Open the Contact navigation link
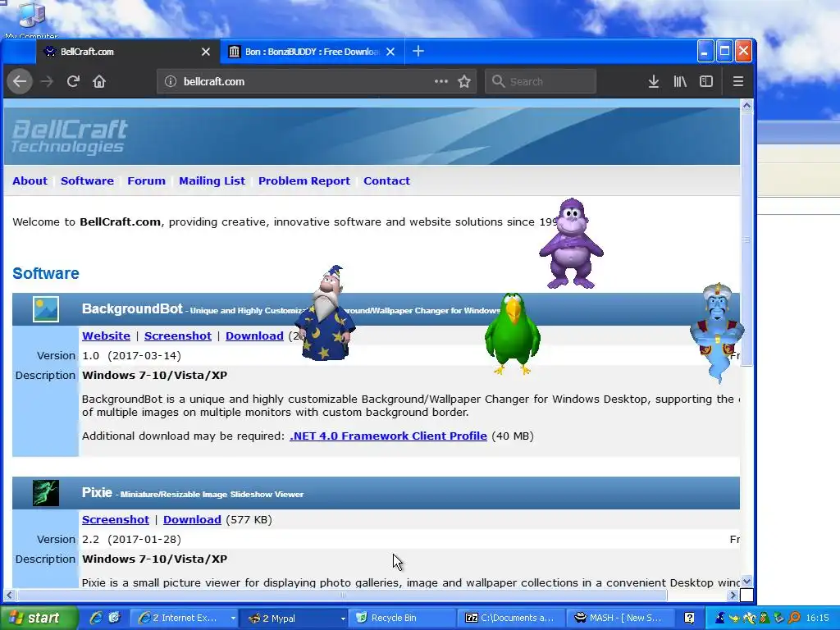This screenshot has height=630, width=840. (x=387, y=181)
